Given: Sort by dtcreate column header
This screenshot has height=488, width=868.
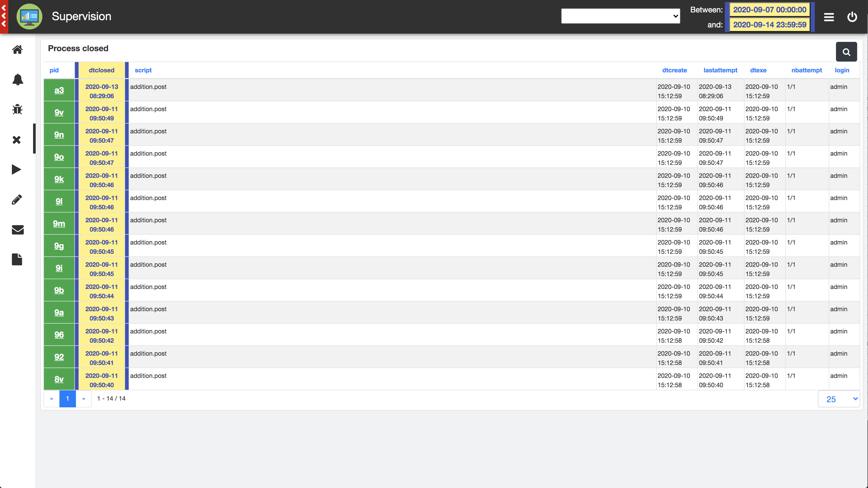Looking at the screenshot, I should [674, 70].
